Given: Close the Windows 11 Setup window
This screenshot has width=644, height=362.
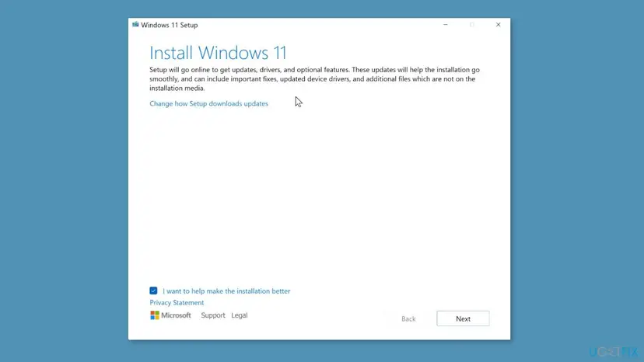Looking at the screenshot, I should click(x=499, y=25).
